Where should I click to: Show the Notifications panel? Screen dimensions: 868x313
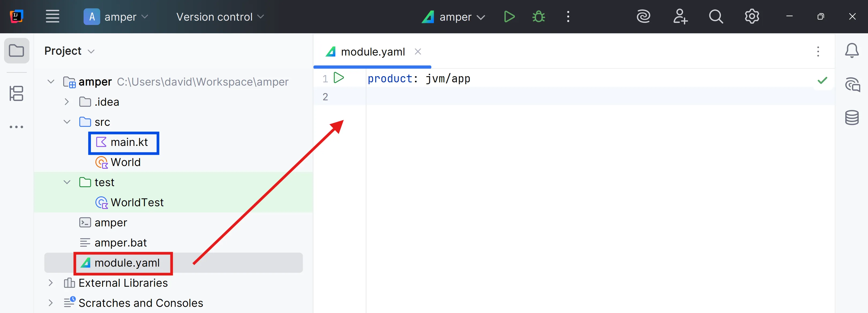click(x=851, y=51)
